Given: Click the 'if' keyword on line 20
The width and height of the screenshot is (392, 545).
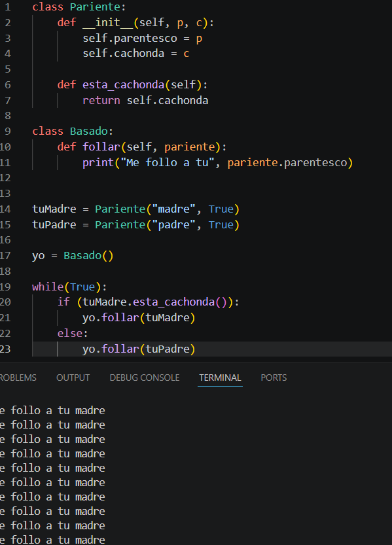Looking at the screenshot, I should click(x=63, y=302).
